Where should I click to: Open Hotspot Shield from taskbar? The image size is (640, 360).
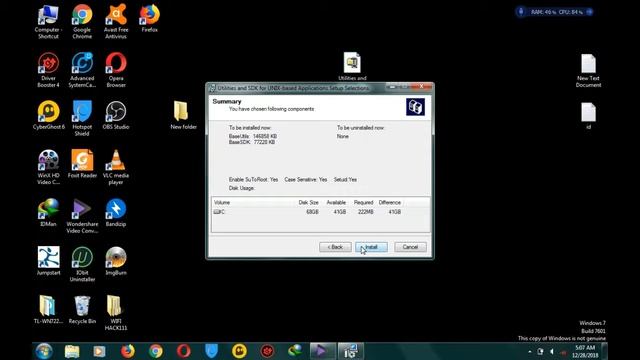211,351
